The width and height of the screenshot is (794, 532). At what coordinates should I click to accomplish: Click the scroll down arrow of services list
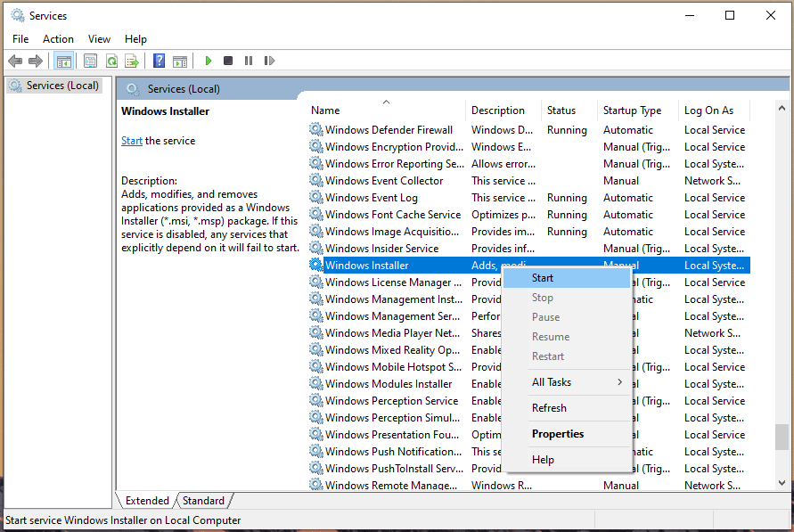[x=782, y=483]
